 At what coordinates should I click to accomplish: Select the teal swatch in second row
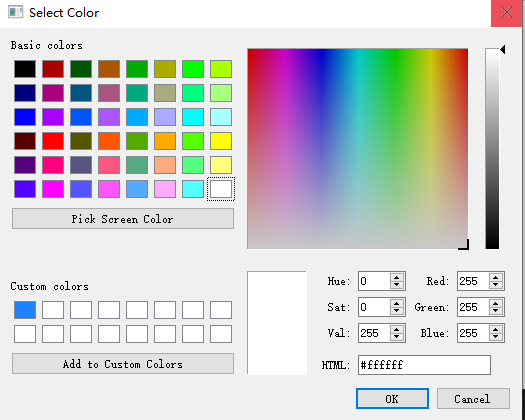click(137, 93)
